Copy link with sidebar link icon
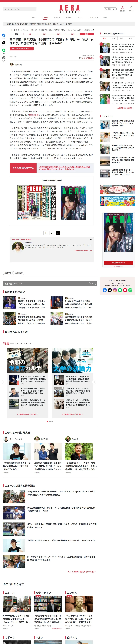Viewport: 138px width, 644px height. (4, 58)
